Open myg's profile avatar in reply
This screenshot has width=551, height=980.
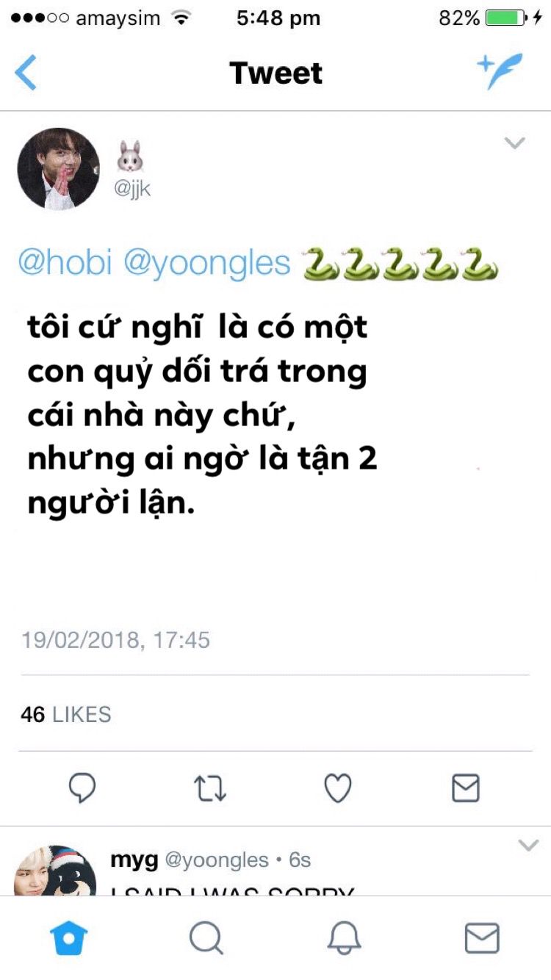(55, 871)
